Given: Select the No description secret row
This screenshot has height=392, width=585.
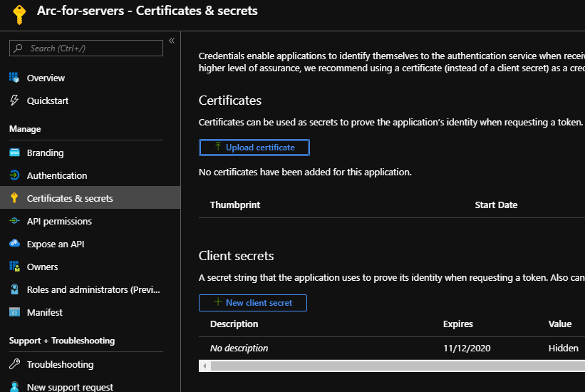Looking at the screenshot, I should coord(239,349).
